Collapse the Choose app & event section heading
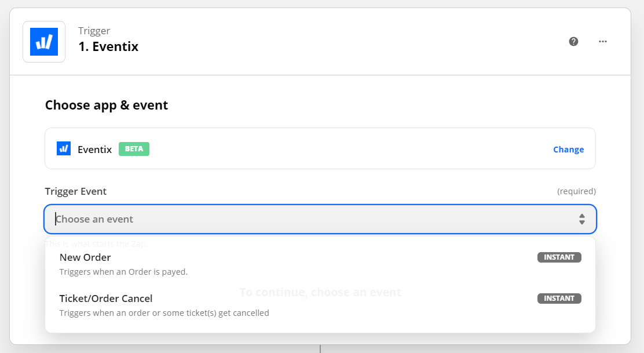This screenshot has width=644, height=353. (107, 105)
